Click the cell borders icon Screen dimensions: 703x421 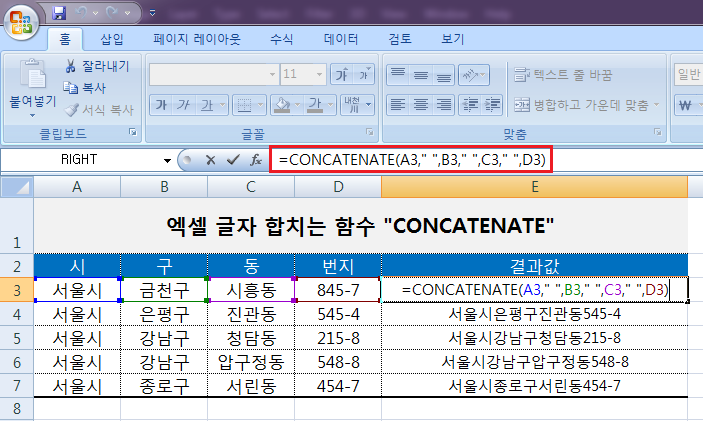click(244, 105)
